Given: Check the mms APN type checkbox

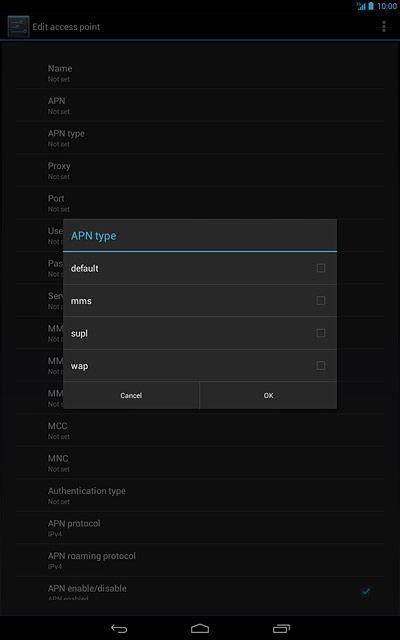Looking at the screenshot, I should tap(321, 301).
